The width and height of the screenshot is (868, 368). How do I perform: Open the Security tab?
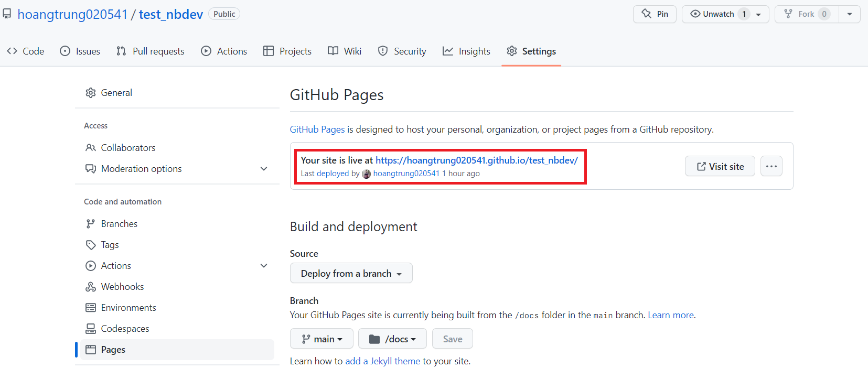point(402,51)
